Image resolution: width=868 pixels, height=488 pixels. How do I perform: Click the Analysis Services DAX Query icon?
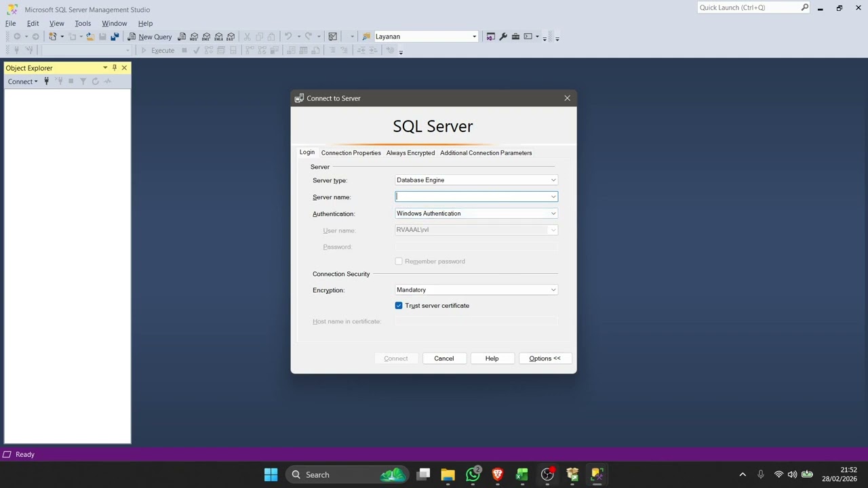231,37
